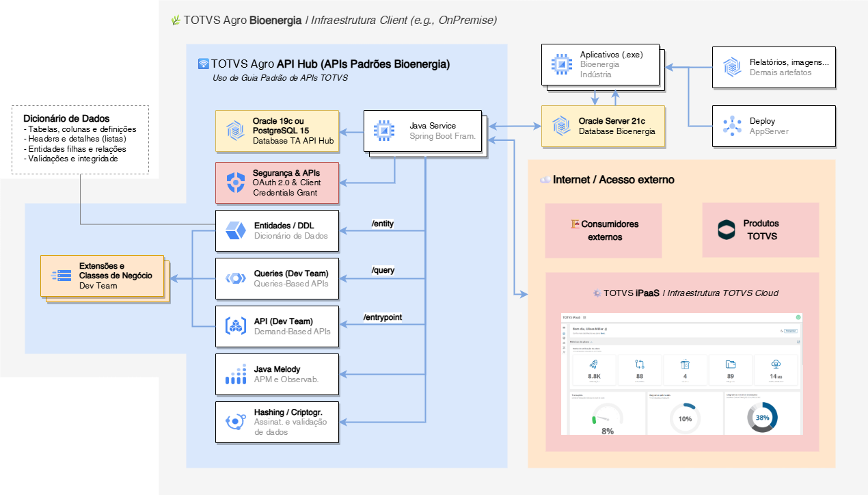Click the bar chart icon in Java Melody box

(x=236, y=374)
